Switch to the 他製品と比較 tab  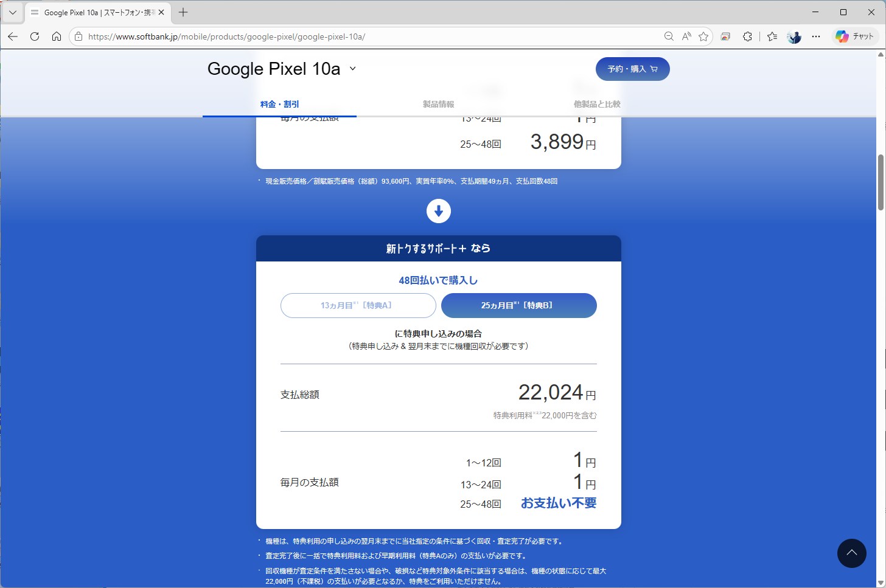pyautogui.click(x=597, y=104)
